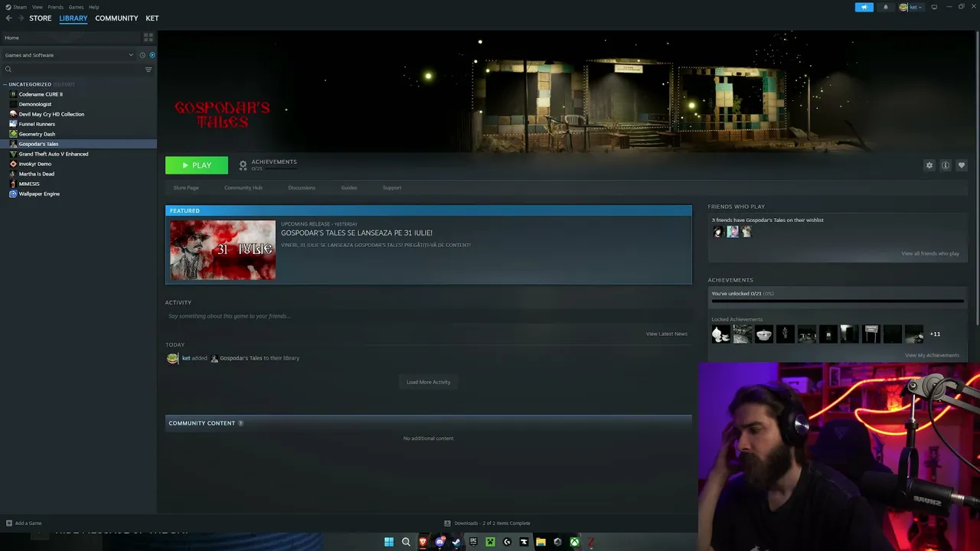Open the Support link
Screen dimensions: 980x551
pos(392,187)
